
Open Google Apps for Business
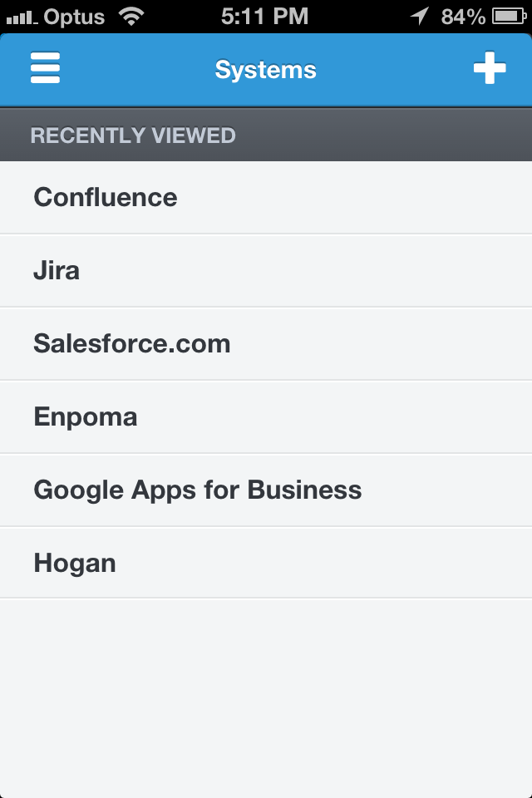click(198, 490)
